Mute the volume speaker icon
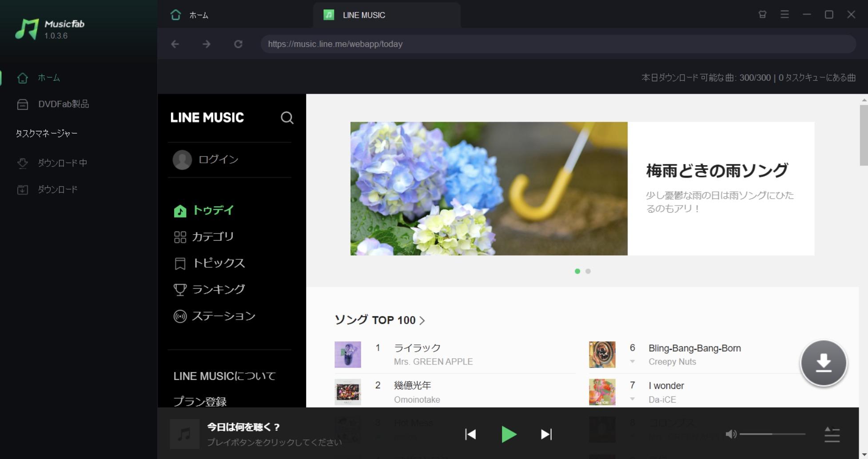Image resolution: width=868 pixels, height=459 pixels. (731, 434)
